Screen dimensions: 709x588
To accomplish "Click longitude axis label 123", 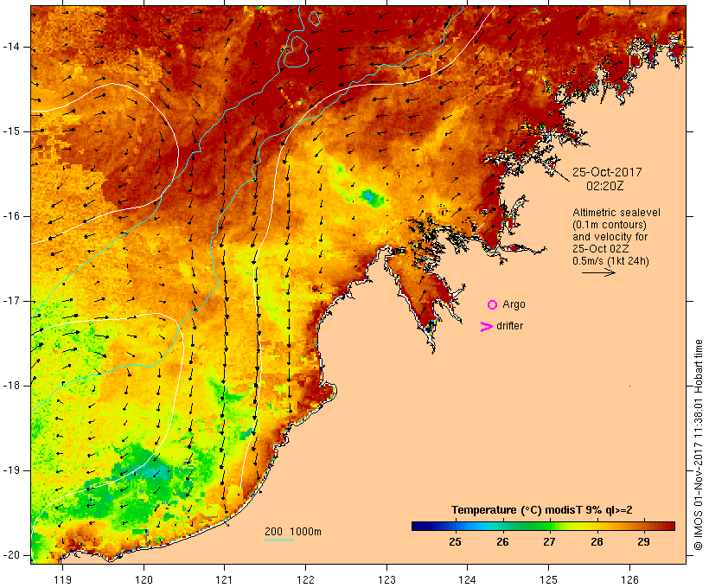I will (386, 579).
